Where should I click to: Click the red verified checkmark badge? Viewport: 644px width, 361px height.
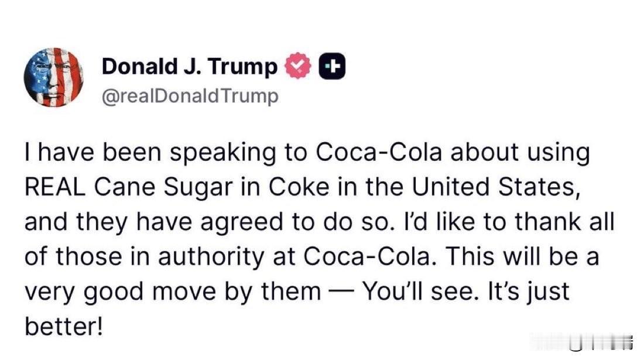point(298,66)
